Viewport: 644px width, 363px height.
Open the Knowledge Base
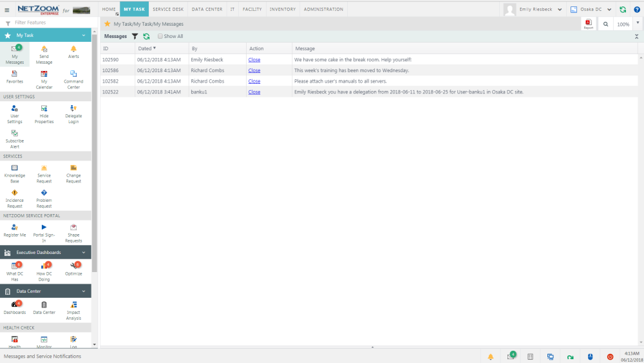point(15,174)
